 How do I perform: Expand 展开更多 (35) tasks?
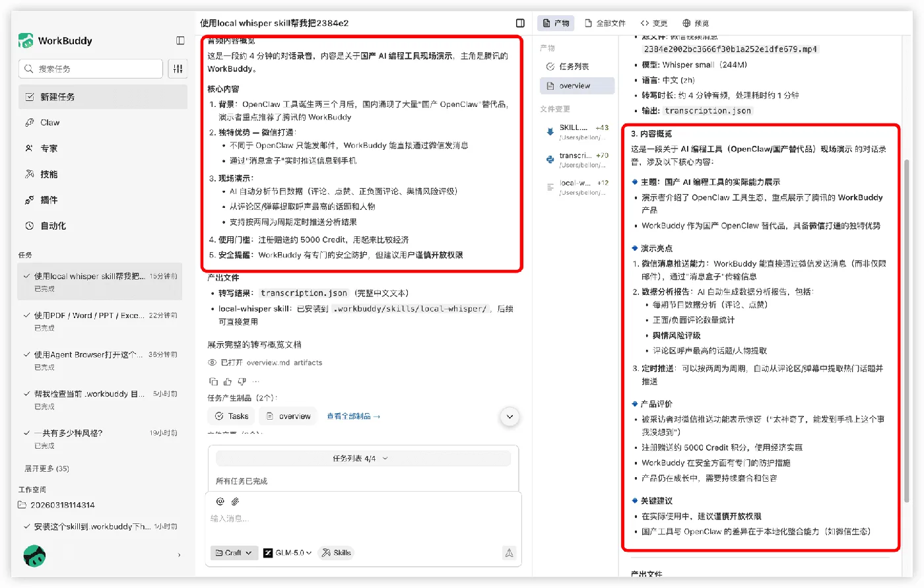coord(47,469)
